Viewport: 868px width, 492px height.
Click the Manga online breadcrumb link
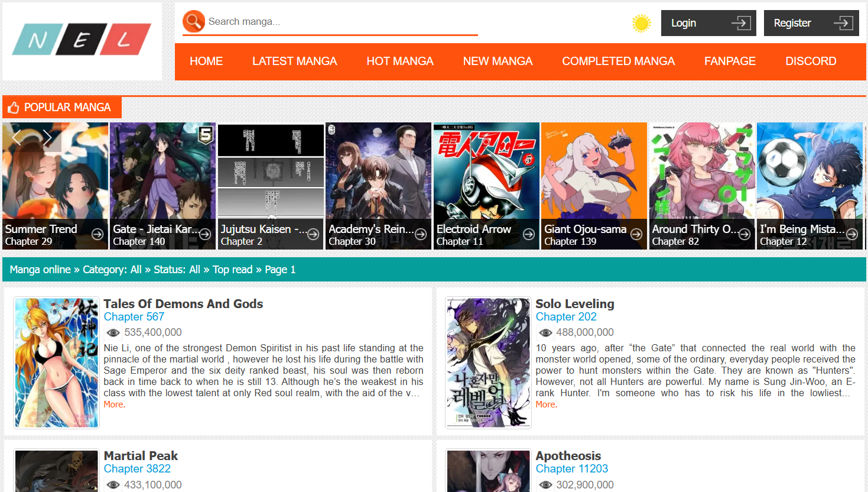40,270
